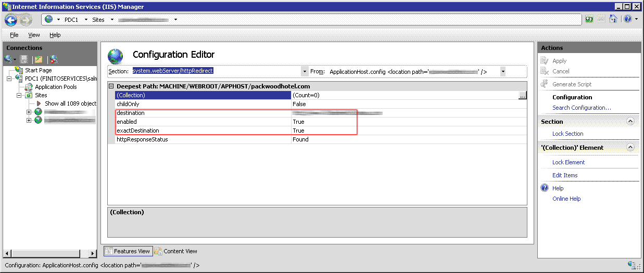The height and width of the screenshot is (273, 644).
Task: Expand the second blurred site node
Action: (x=29, y=120)
